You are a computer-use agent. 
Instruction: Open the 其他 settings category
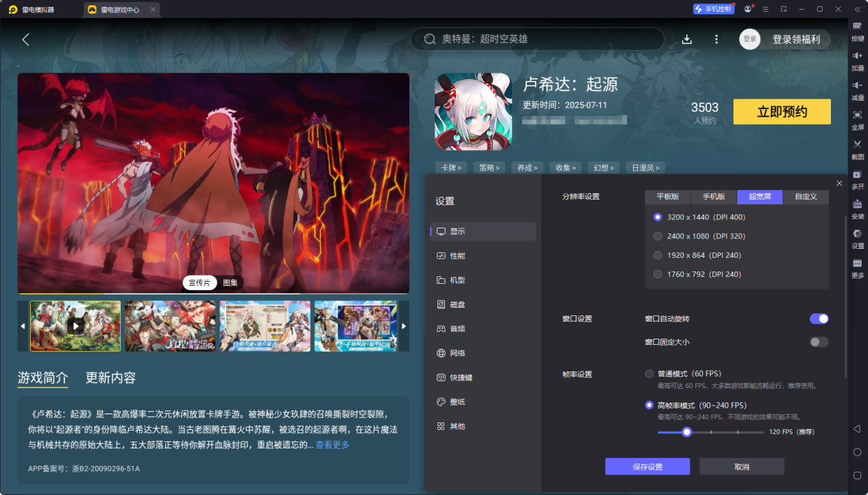point(483,426)
